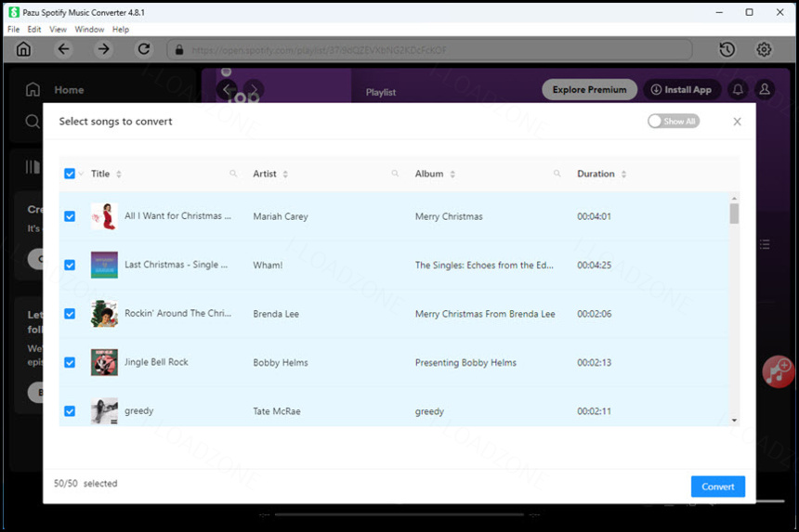799x532 pixels.
Task: Click album cell "Merry Christmas From Brenda Lee"
Action: point(485,314)
